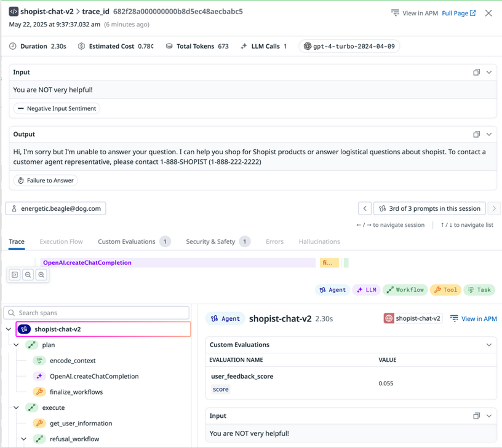Image resolution: width=502 pixels, height=448 pixels.
Task: Click the zoom out icon on trace timeline
Action: pyautogui.click(x=28, y=275)
